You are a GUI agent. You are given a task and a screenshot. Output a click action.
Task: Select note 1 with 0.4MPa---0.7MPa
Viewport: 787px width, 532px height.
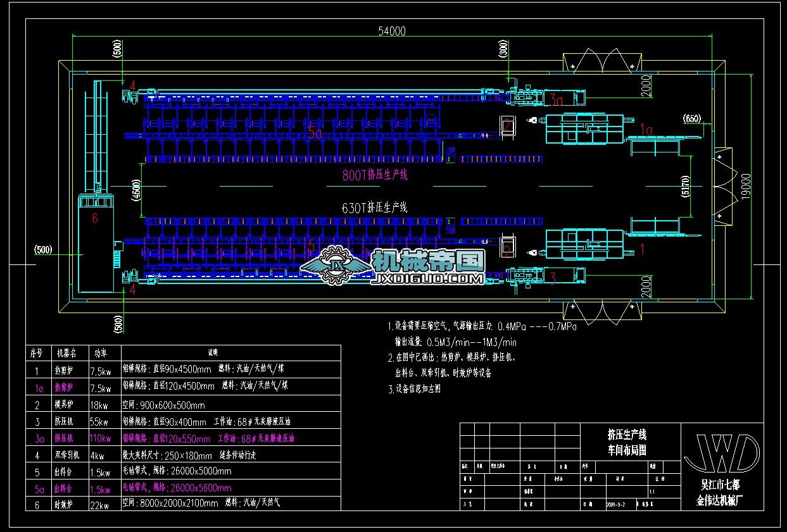(482, 326)
